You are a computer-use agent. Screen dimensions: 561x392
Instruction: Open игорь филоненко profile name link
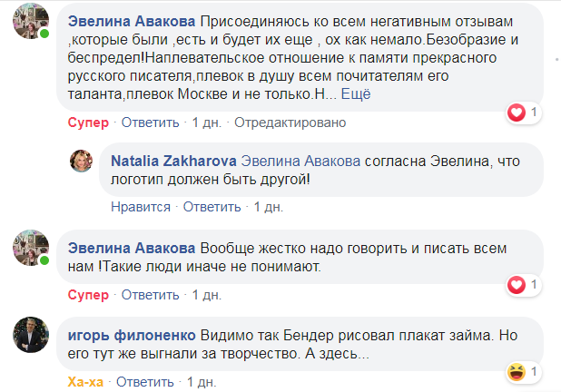(133, 332)
